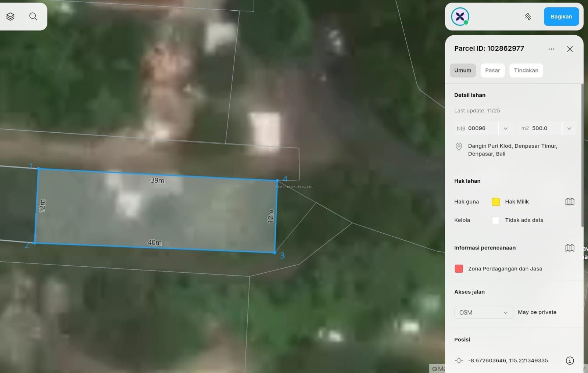The height and width of the screenshot is (373, 588).
Task: Click the search magnifier icon
Action: point(33,17)
